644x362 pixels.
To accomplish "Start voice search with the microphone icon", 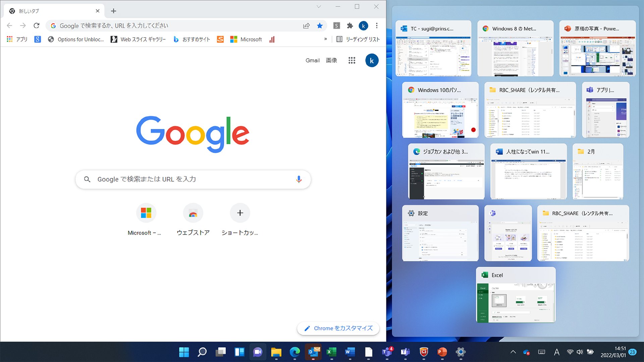I will tap(299, 179).
